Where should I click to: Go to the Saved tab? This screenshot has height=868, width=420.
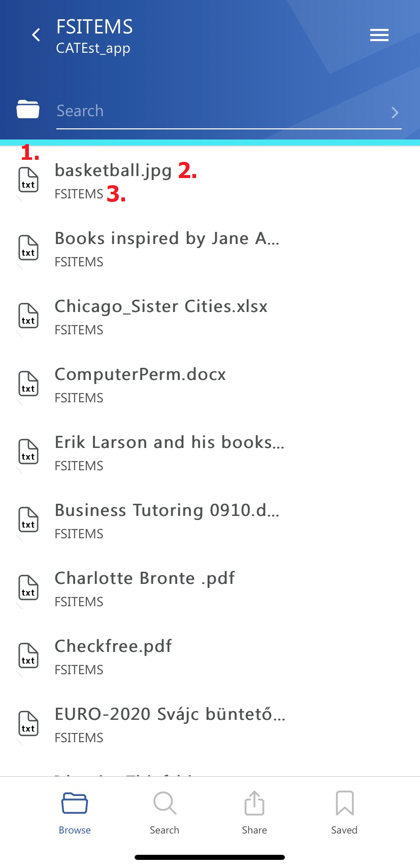coord(344,812)
